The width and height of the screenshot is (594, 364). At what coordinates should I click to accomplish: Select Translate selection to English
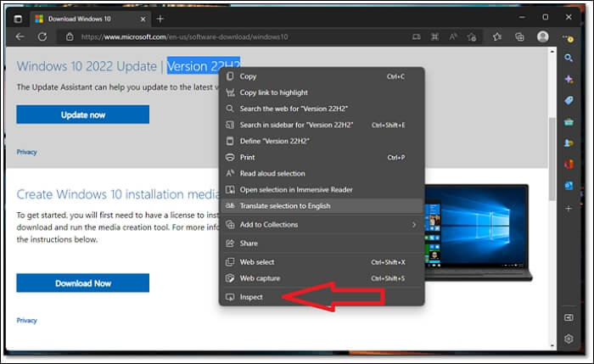284,205
